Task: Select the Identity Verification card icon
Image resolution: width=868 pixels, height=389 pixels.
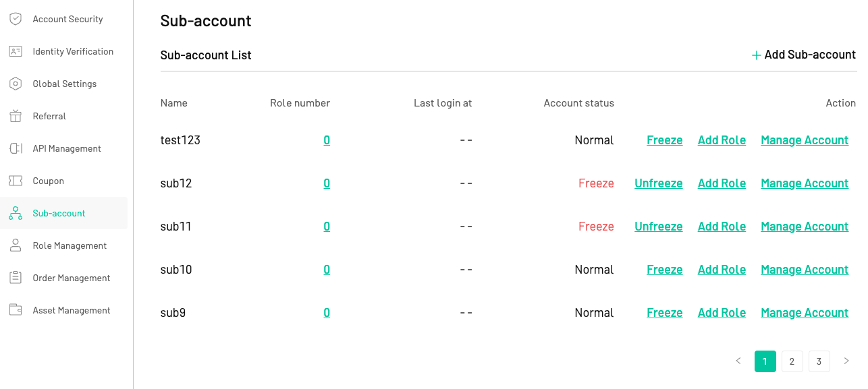Action: pyautogui.click(x=16, y=51)
